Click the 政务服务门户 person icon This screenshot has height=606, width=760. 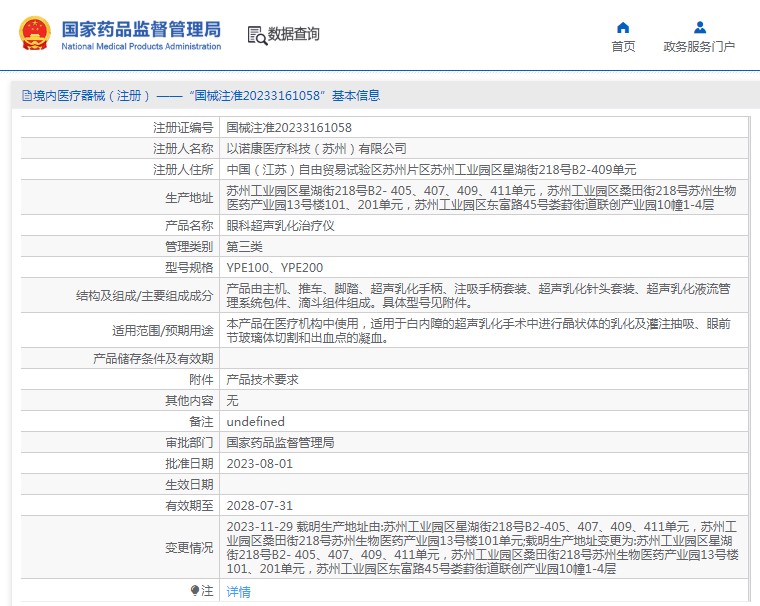(699, 27)
